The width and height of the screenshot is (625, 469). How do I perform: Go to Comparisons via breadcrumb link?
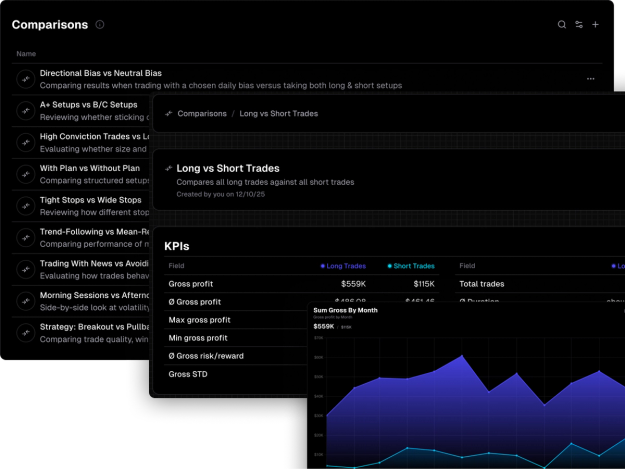202,114
